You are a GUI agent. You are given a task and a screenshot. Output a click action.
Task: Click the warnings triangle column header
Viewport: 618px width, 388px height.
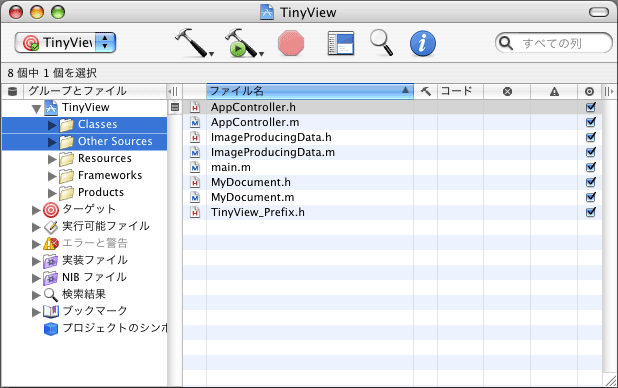pyautogui.click(x=554, y=91)
